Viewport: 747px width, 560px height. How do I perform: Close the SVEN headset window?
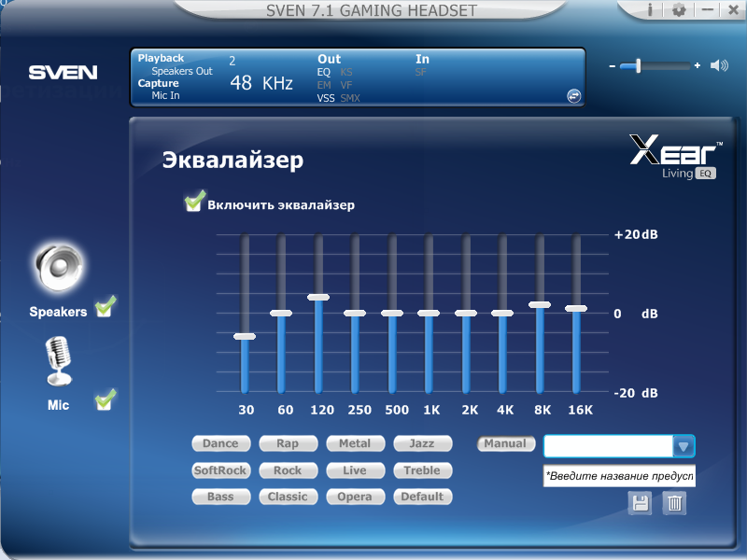[734, 9]
